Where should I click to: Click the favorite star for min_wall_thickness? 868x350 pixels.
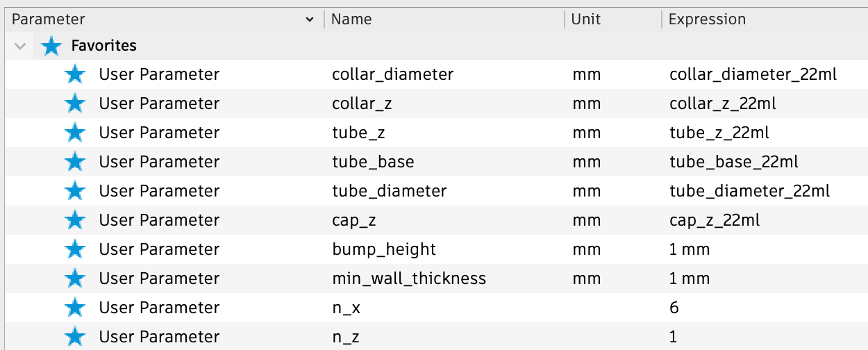pyautogui.click(x=74, y=278)
